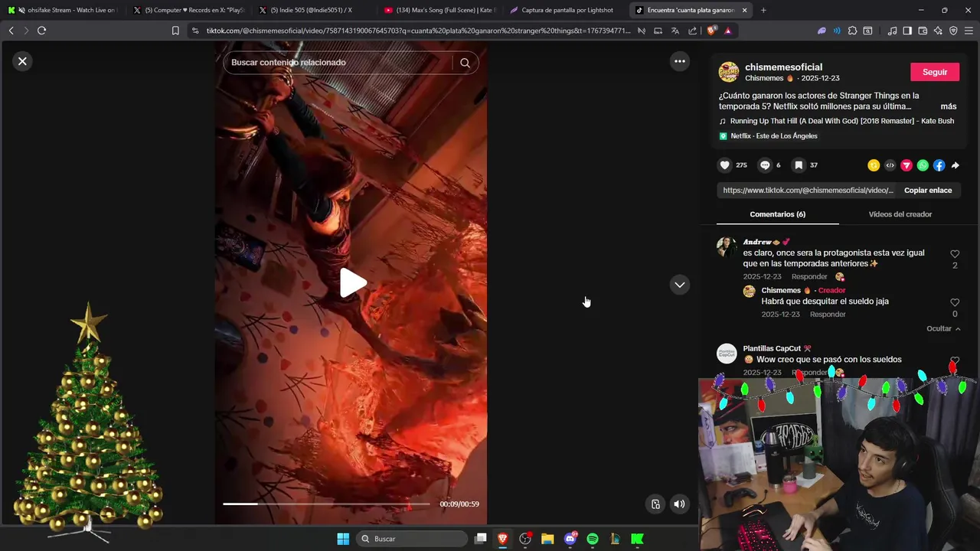
Task: Open Brave Wallet icon
Action: point(923,31)
